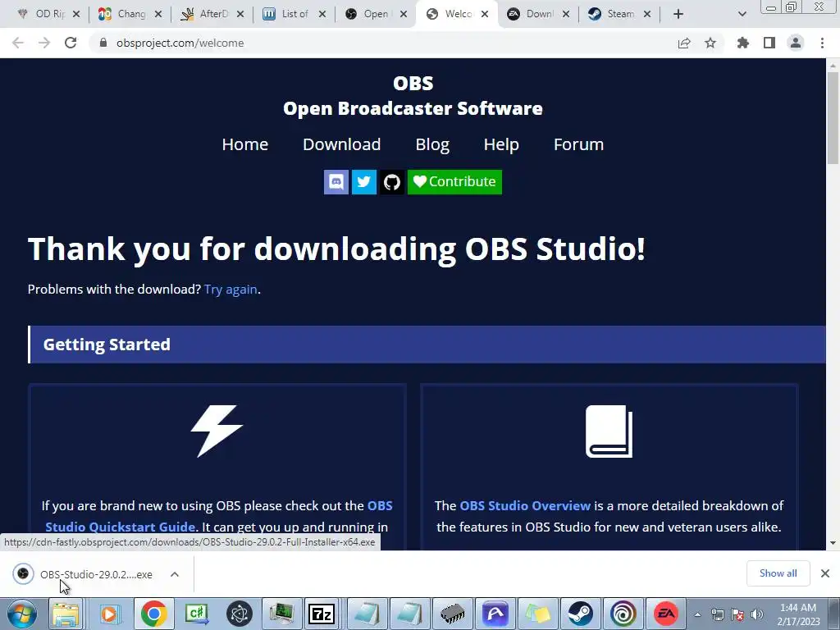
Task: Open the Discord icon link
Action: point(336,182)
